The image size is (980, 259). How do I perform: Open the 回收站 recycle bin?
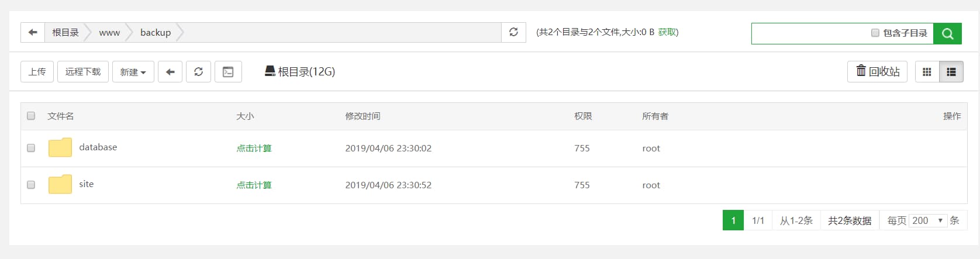coord(877,71)
